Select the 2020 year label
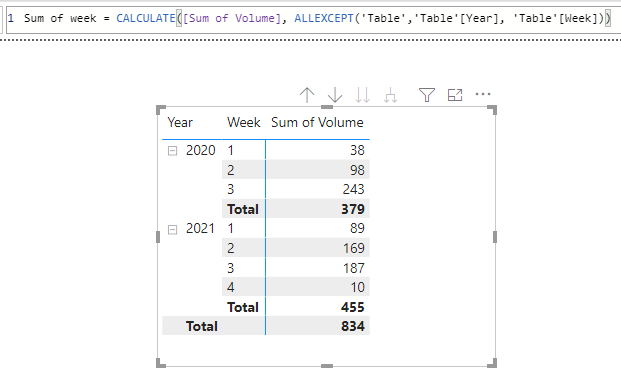621x385 pixels. [x=201, y=151]
